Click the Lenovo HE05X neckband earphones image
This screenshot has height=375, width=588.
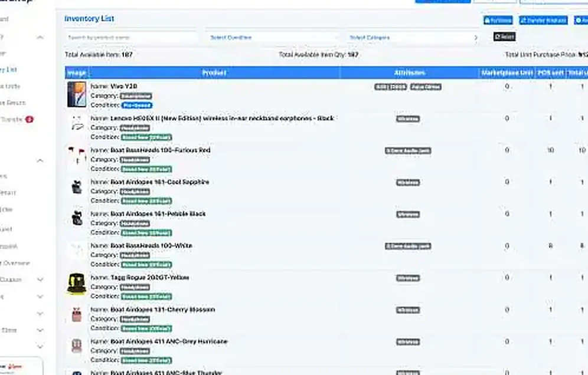click(77, 124)
